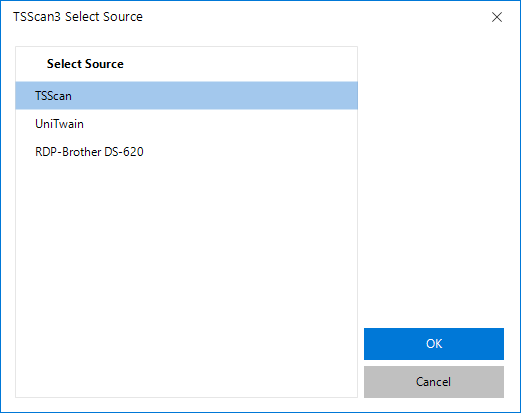The height and width of the screenshot is (413, 521).
Task: Pick the Brother DS-620 RDP source
Action: (186, 152)
